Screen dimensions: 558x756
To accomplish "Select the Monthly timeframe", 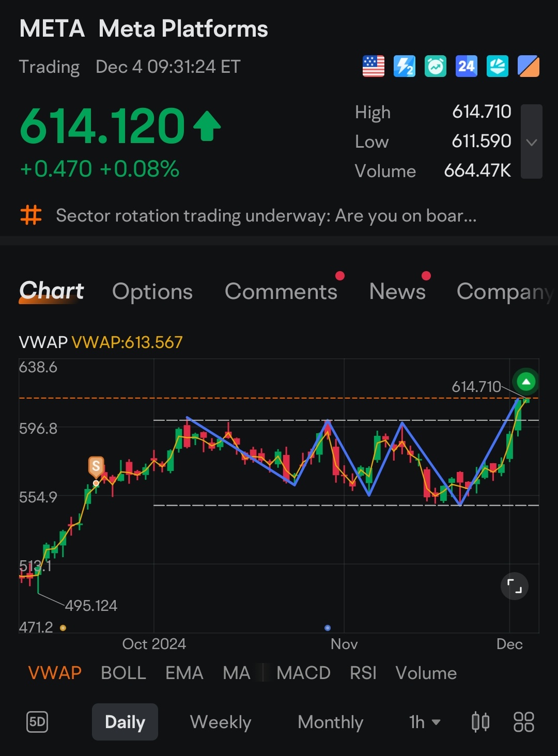I will point(331,722).
